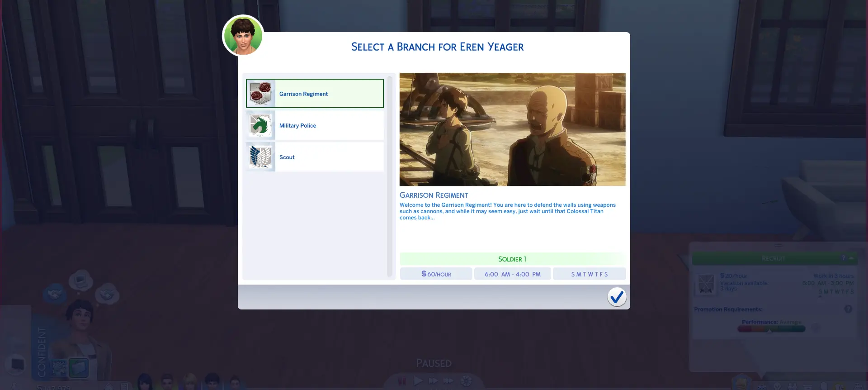Click the computer thought bubble

pos(81,281)
